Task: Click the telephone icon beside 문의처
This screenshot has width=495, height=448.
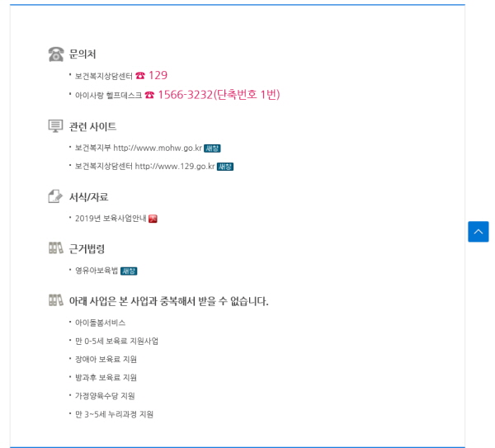Action: 56,54
